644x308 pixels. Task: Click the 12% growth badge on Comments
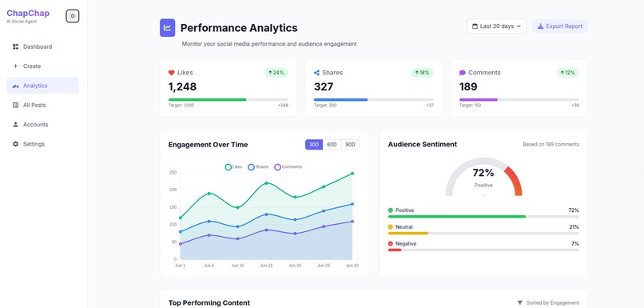[x=567, y=73]
